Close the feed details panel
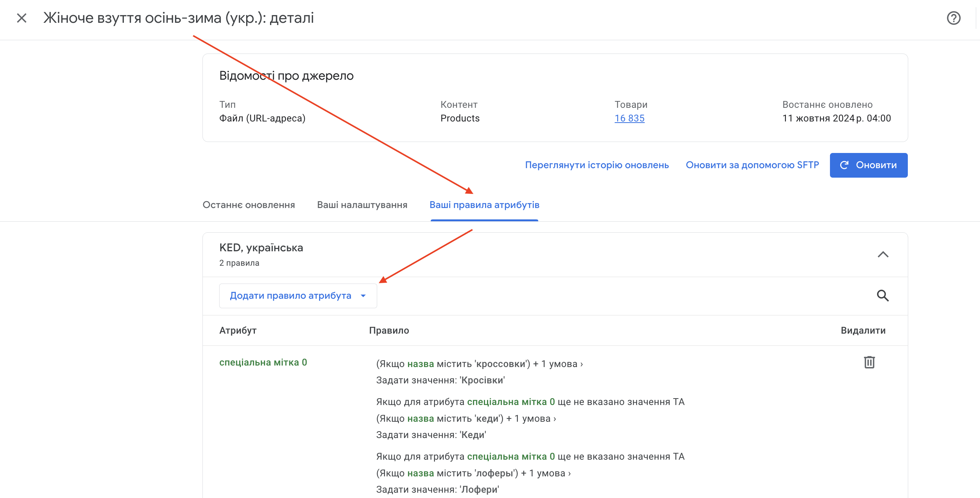This screenshot has height=498, width=980. (x=22, y=18)
